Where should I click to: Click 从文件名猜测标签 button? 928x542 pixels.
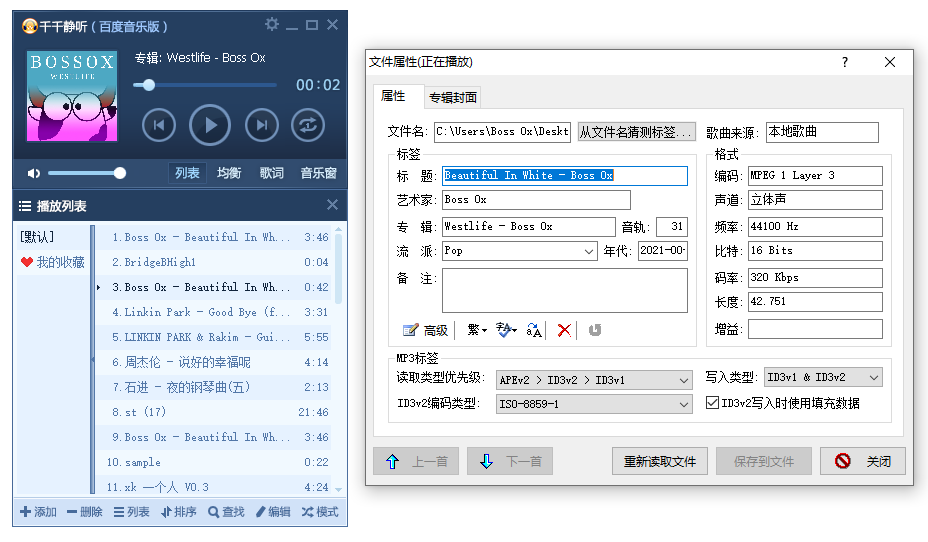pos(636,132)
